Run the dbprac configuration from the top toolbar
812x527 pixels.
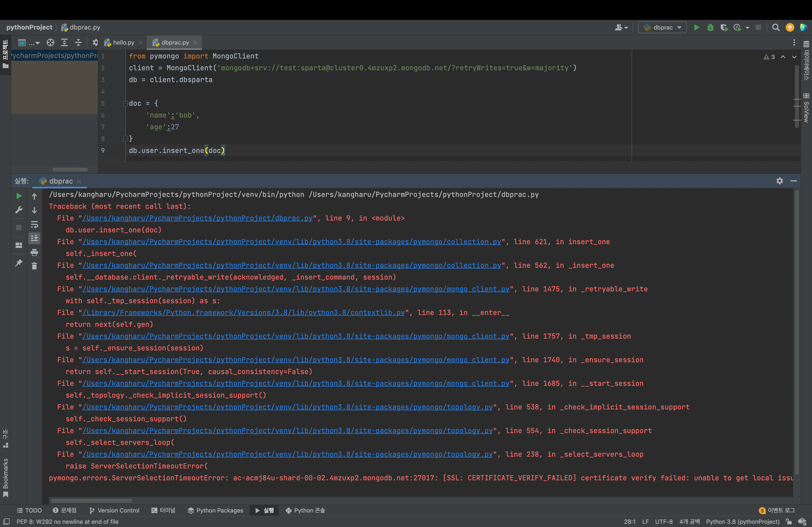(x=696, y=28)
